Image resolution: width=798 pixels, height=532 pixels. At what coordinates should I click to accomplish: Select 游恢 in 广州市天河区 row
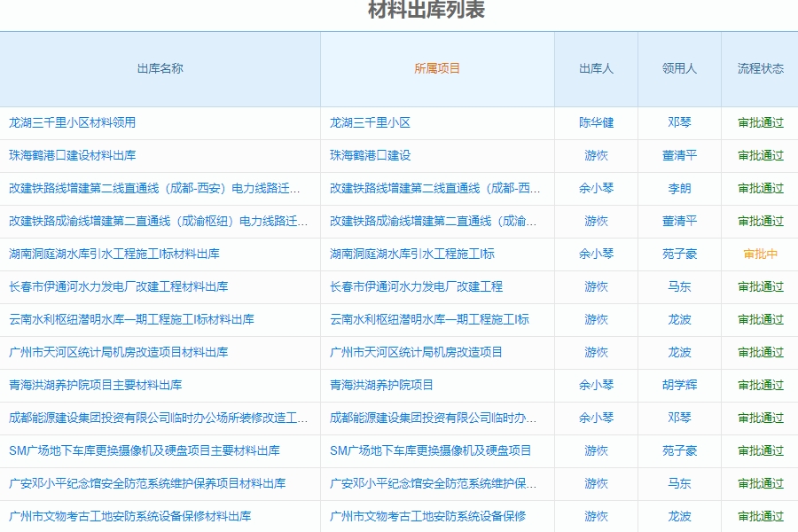pyautogui.click(x=596, y=352)
